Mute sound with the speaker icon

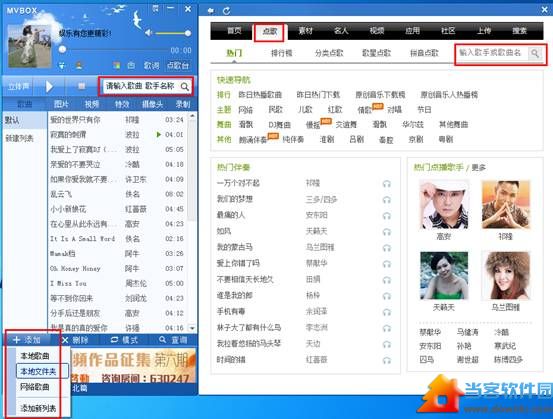click(x=148, y=33)
